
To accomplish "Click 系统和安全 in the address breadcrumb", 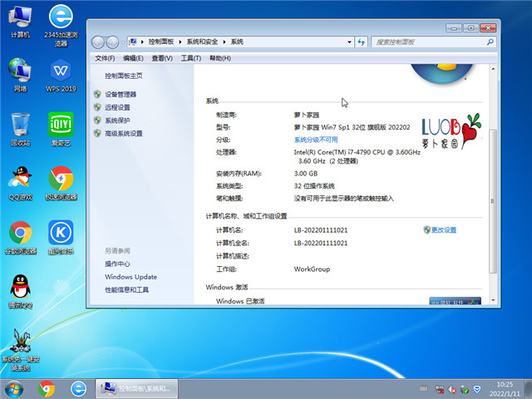I will point(202,42).
